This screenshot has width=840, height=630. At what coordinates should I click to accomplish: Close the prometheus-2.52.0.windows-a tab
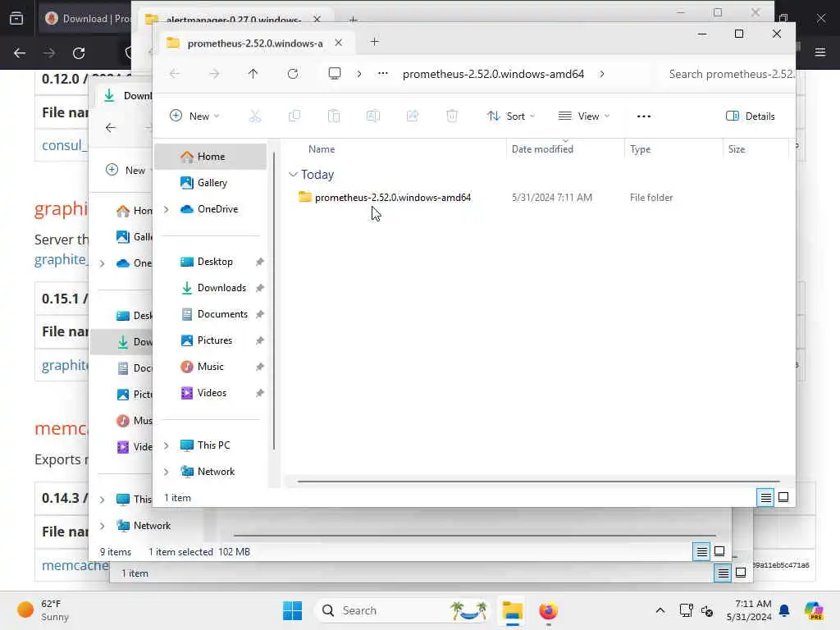(339, 43)
